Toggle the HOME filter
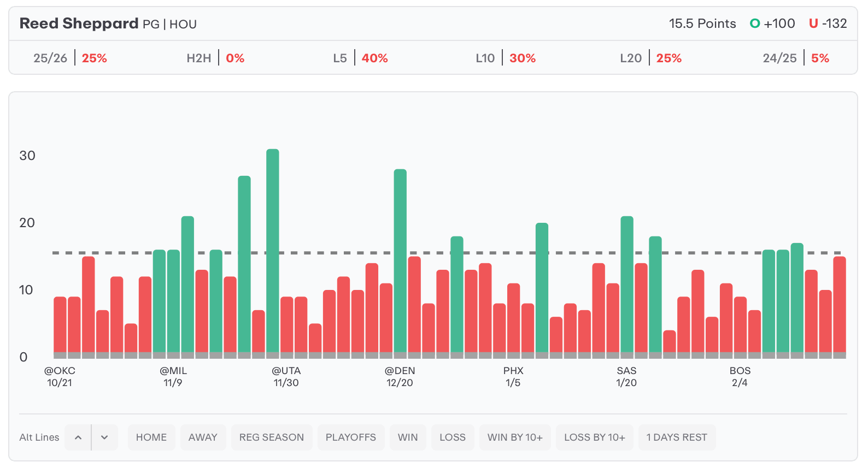This screenshot has height=474, width=868. 151,437
